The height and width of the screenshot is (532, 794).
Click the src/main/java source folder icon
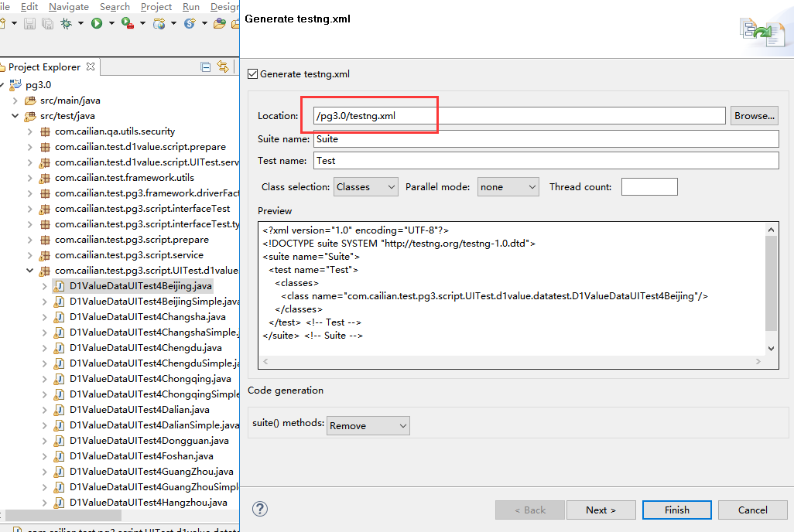coord(30,101)
